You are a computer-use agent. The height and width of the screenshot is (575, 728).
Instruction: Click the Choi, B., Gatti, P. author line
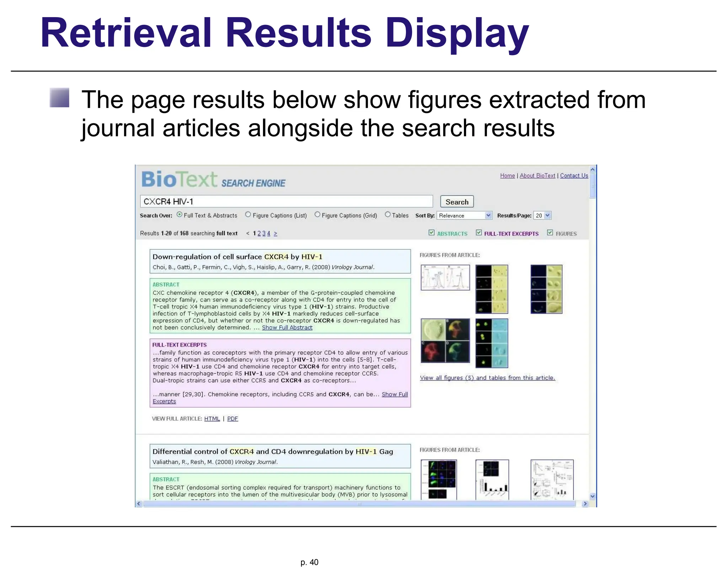(263, 267)
